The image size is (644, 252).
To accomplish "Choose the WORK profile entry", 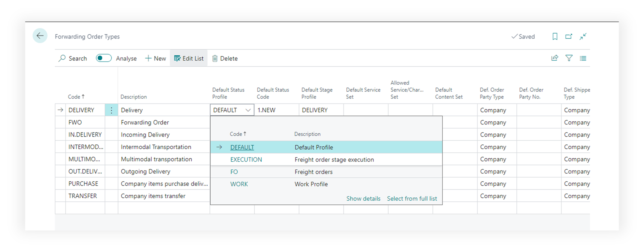I will coord(239,184).
